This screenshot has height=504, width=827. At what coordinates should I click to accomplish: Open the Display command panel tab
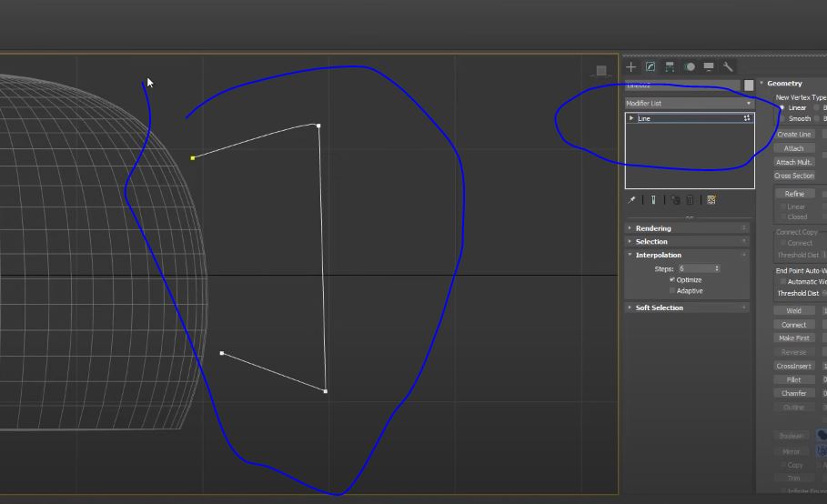point(709,67)
